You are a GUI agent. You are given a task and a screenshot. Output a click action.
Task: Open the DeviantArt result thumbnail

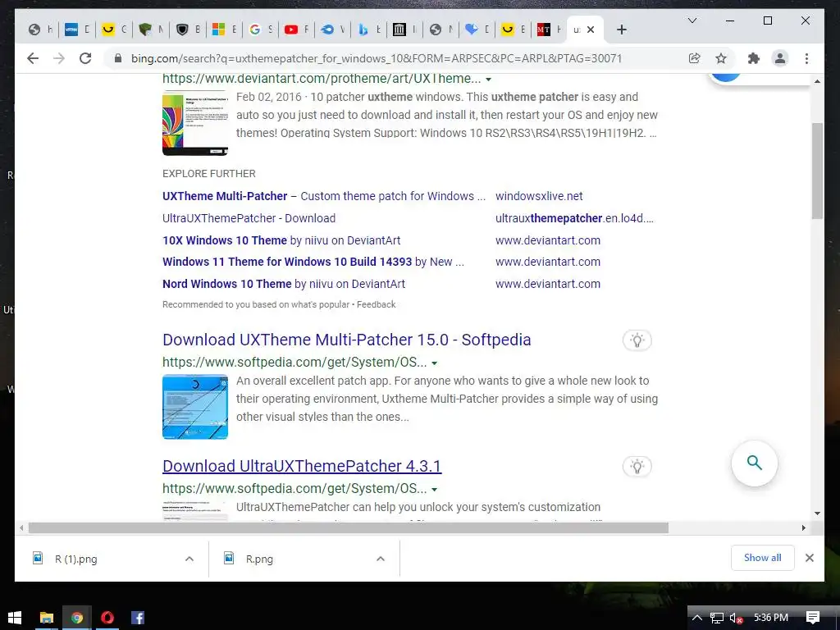click(195, 123)
